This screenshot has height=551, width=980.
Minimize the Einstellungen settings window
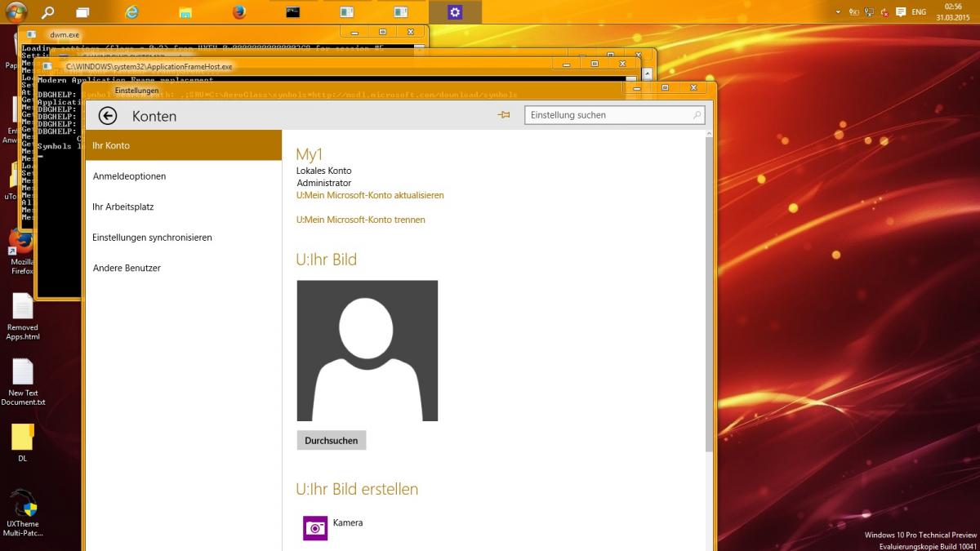[636, 87]
